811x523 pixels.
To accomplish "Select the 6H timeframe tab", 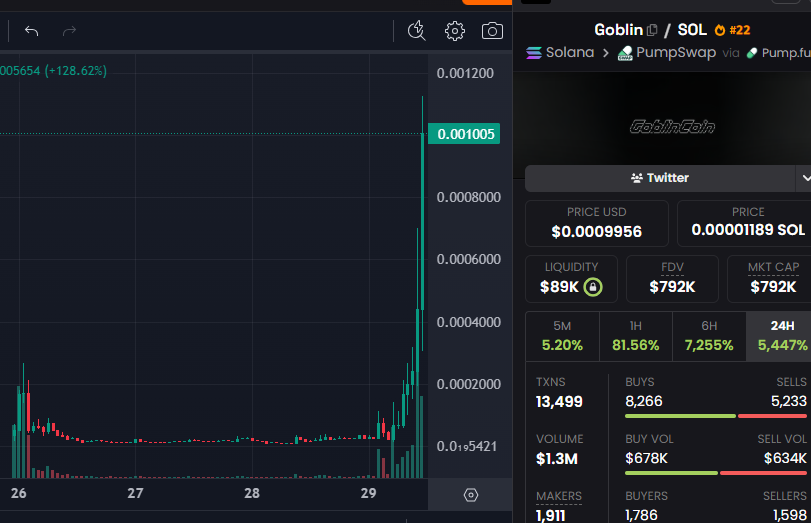I will 709,336.
